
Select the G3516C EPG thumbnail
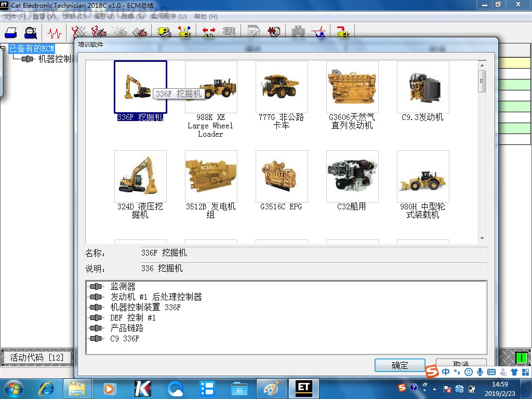(282, 176)
